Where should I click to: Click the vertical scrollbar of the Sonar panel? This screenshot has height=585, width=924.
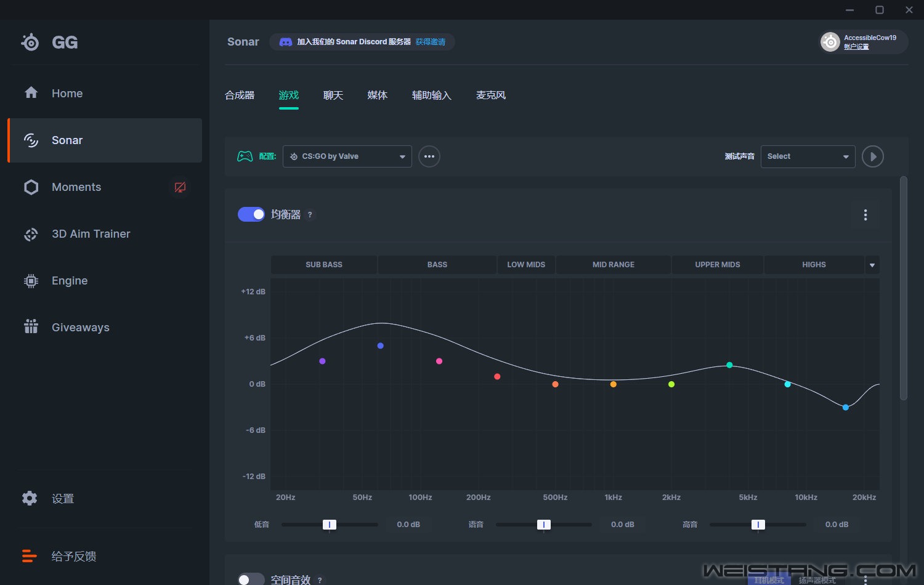coord(904,288)
